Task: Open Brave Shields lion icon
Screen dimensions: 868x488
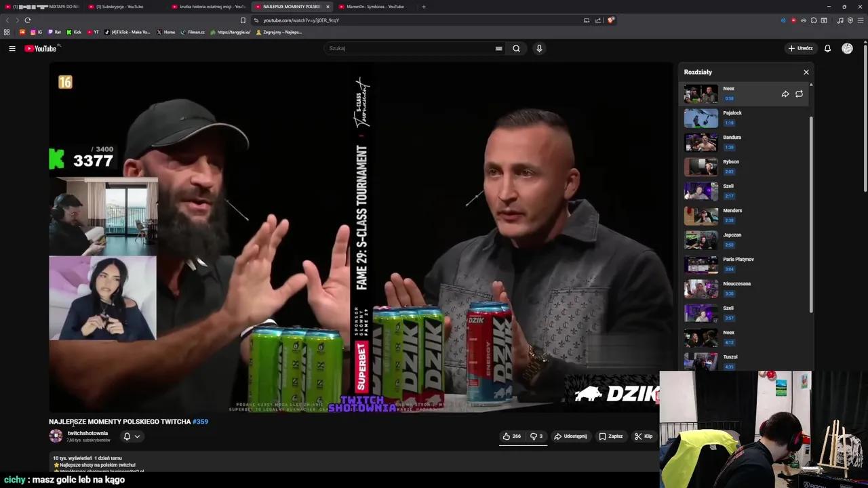Action: click(x=610, y=20)
